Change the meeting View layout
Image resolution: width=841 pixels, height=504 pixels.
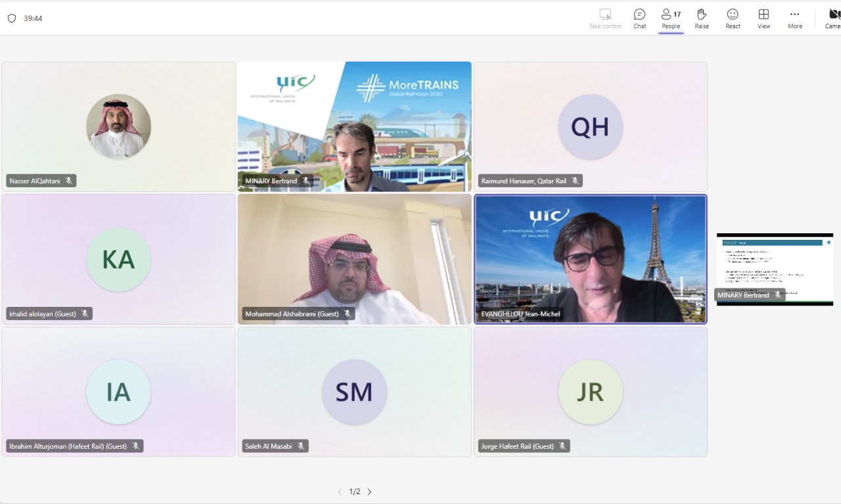763,18
